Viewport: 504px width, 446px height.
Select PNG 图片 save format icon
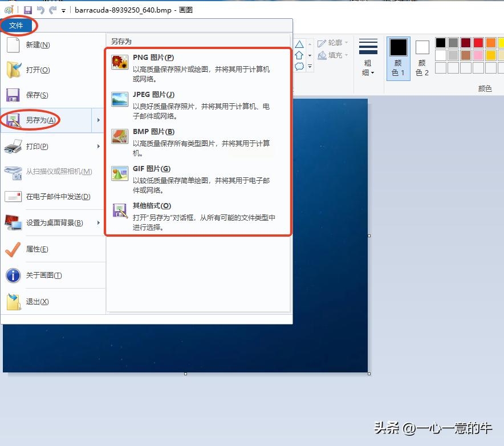[120, 61]
